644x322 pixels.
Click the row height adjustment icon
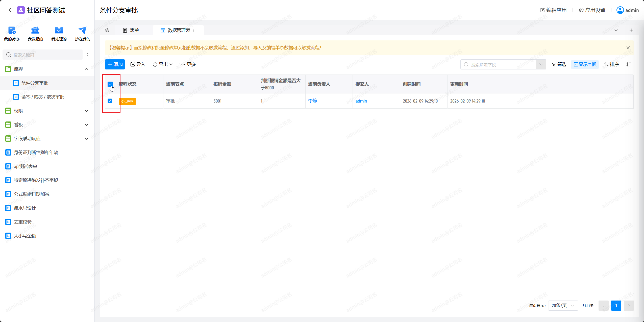pos(629,64)
